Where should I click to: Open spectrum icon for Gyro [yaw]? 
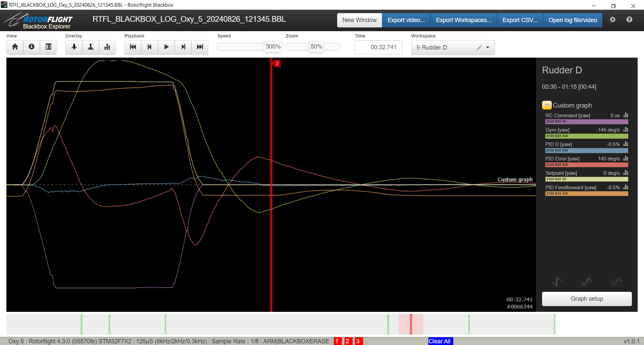tap(626, 130)
